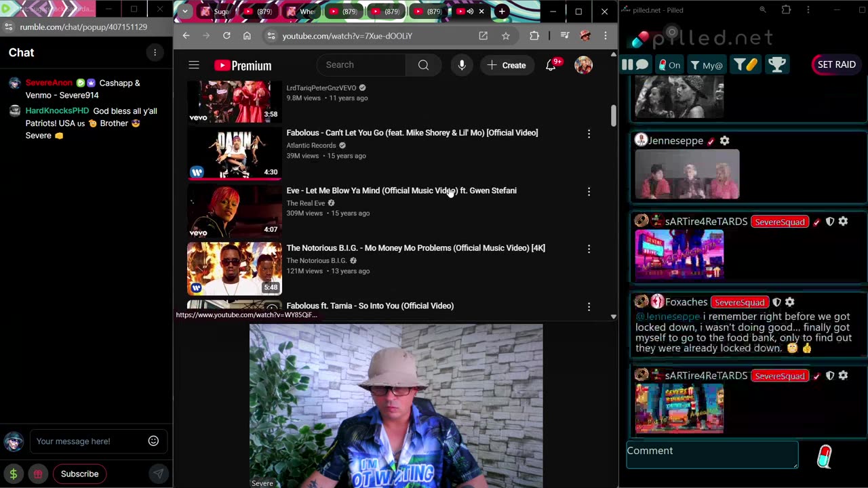Bookmark this page with star icon
868x488 pixels.
coord(506,36)
